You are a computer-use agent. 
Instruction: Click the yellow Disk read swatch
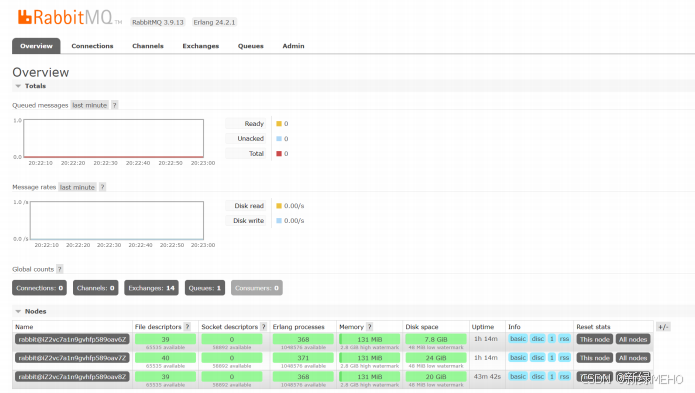pos(279,206)
